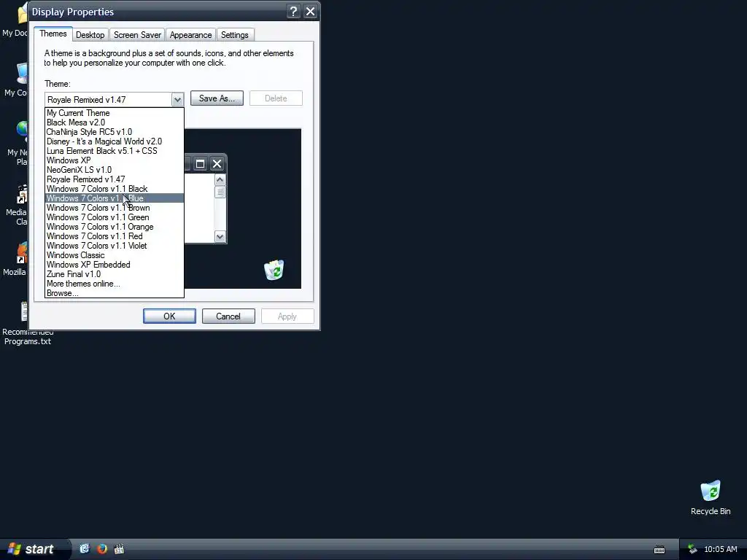The width and height of the screenshot is (747, 560).
Task: Select the My Network Places desktop icon
Action: coord(18,144)
